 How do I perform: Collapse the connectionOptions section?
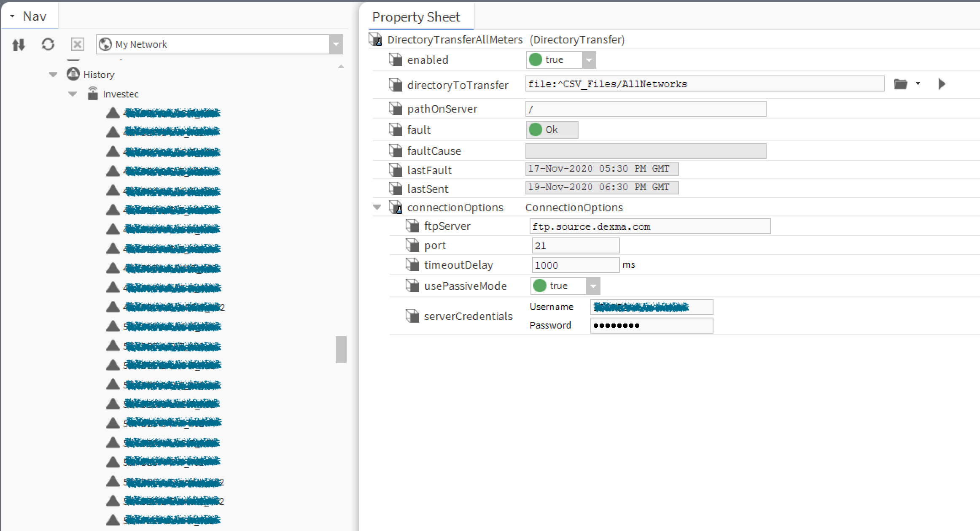tap(377, 207)
